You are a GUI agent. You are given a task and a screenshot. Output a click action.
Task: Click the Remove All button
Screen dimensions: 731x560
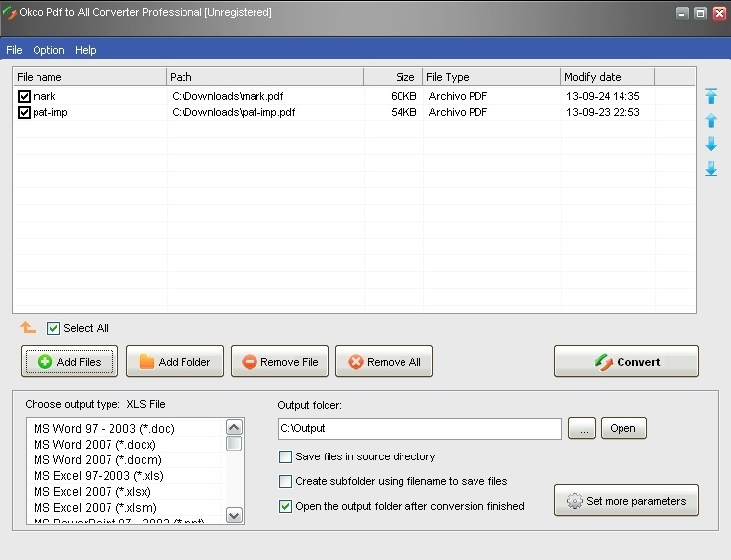click(x=384, y=361)
